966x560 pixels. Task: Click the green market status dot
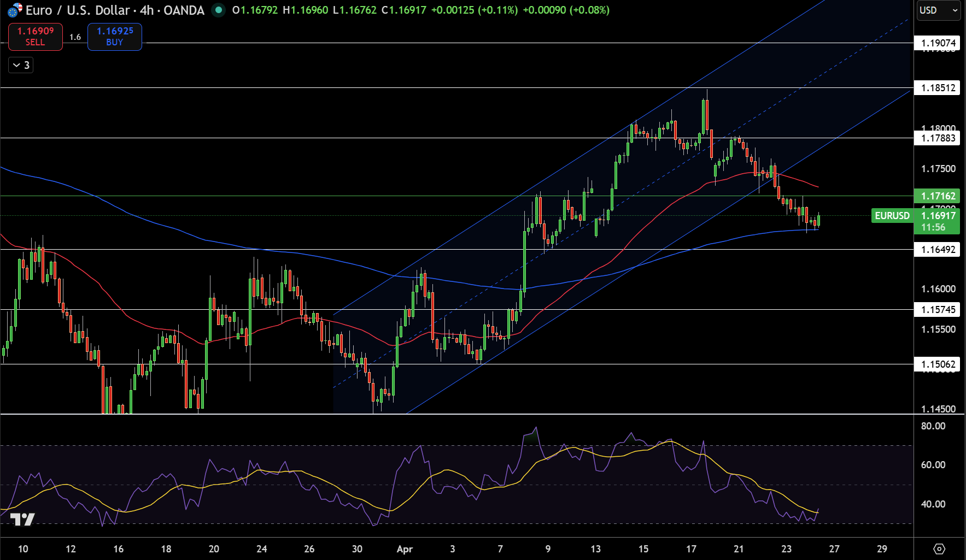point(218,10)
